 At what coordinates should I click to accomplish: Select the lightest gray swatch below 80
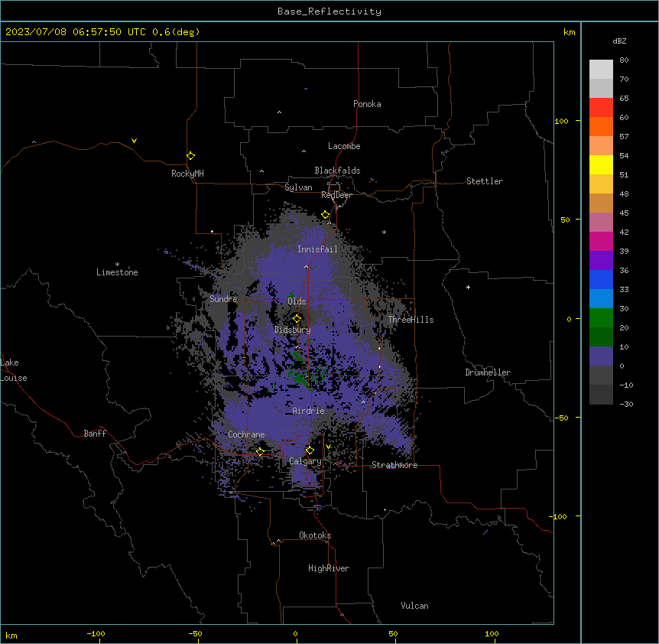point(601,70)
